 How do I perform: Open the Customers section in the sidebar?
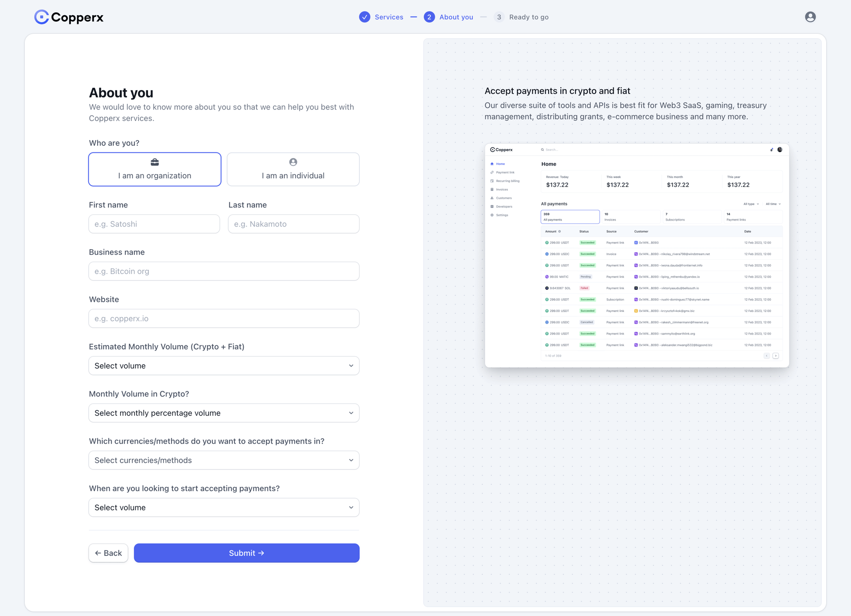coord(503,198)
